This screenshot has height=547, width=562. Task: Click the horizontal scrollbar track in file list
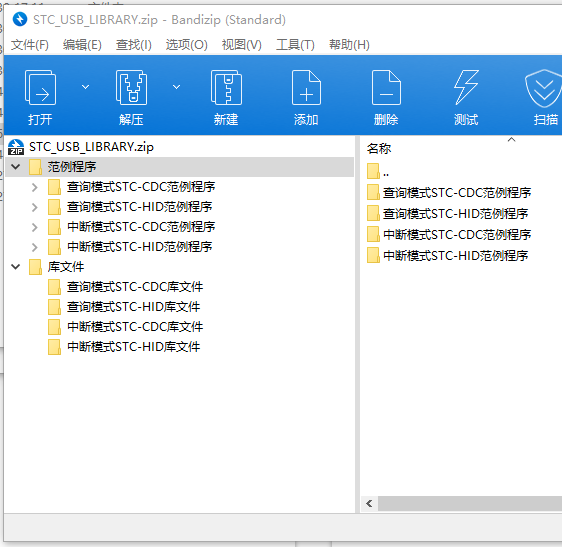tap(470, 504)
